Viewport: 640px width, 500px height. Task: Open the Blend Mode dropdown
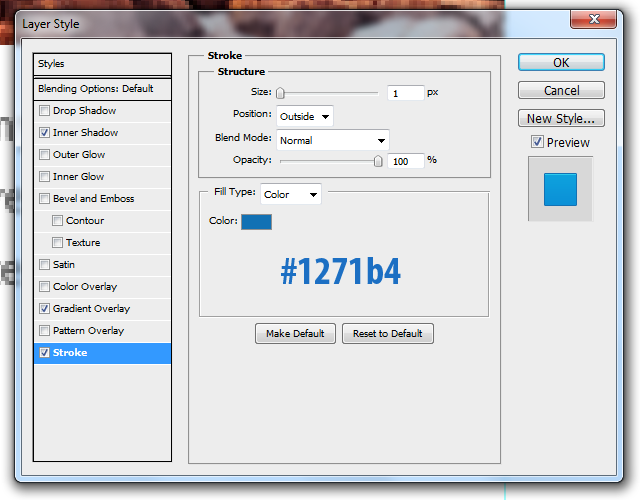pos(333,140)
